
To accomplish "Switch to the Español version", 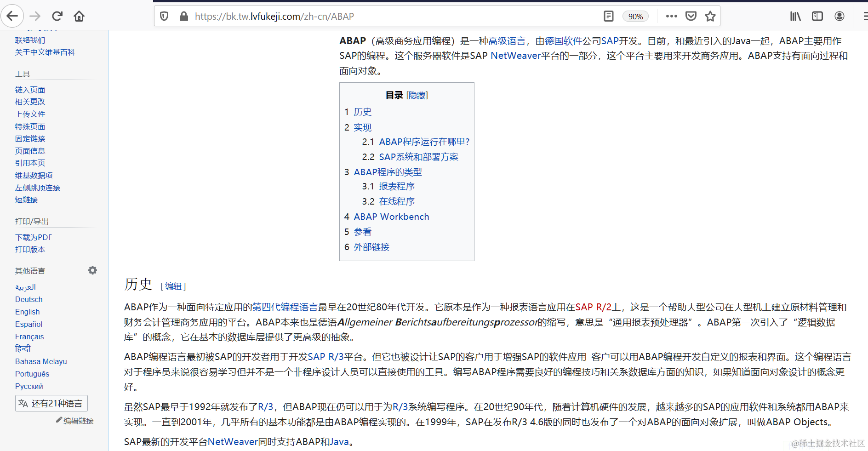I will coord(29,324).
